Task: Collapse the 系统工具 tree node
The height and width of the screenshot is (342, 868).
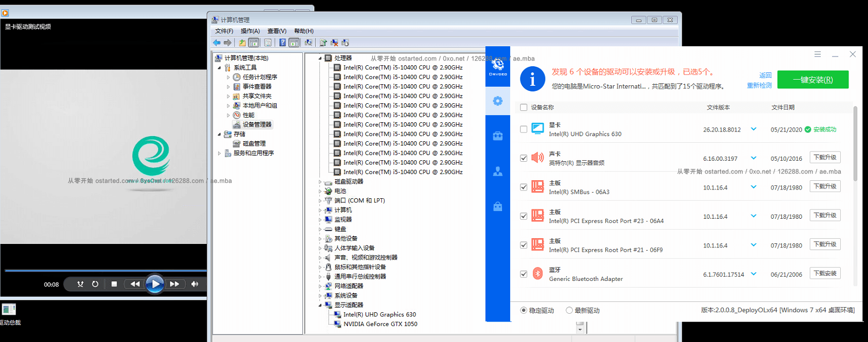Action: point(219,68)
